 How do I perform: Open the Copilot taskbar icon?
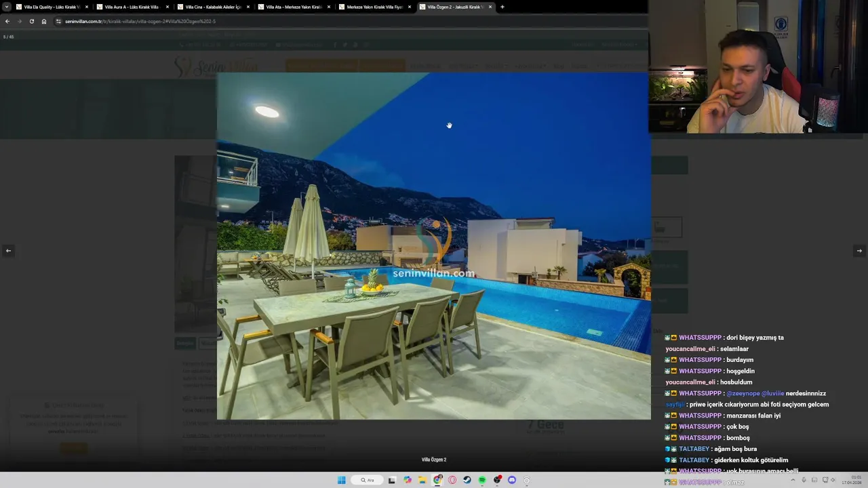(x=408, y=481)
